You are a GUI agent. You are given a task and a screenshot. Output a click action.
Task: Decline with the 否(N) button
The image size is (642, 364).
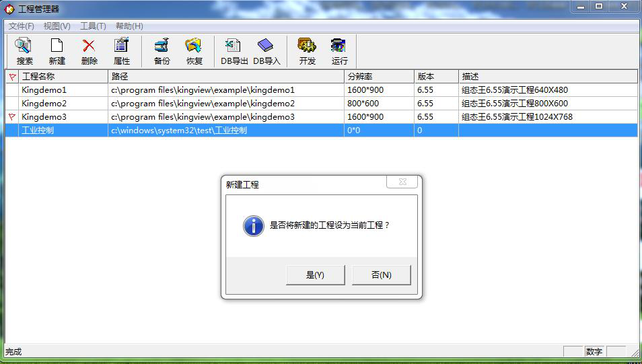point(381,275)
